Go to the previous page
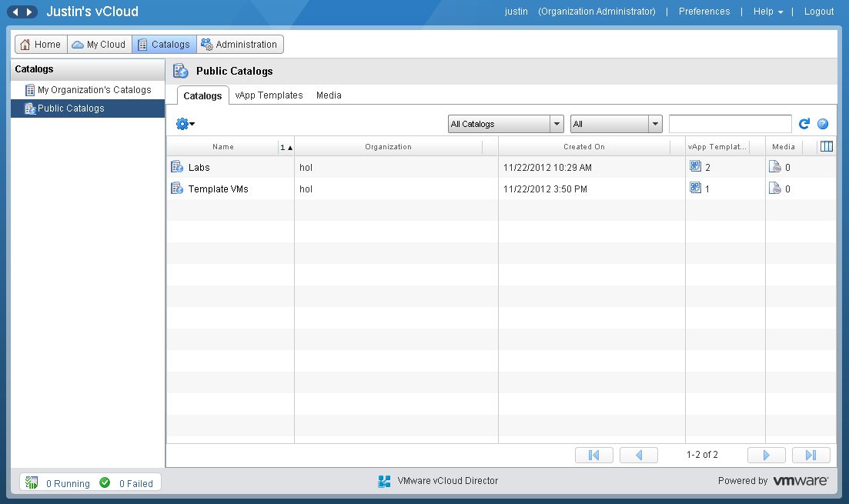Screen dimensions: 849x504 (x=638, y=455)
